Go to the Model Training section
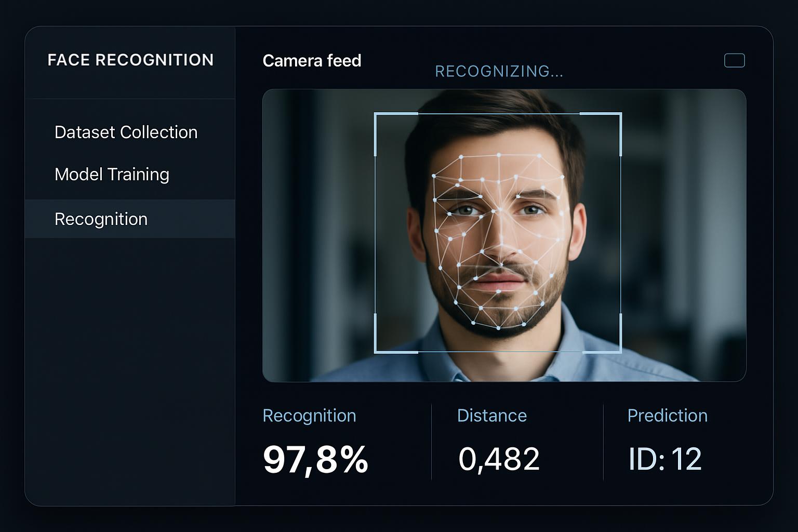Screen dimensions: 798x532 click(x=112, y=175)
